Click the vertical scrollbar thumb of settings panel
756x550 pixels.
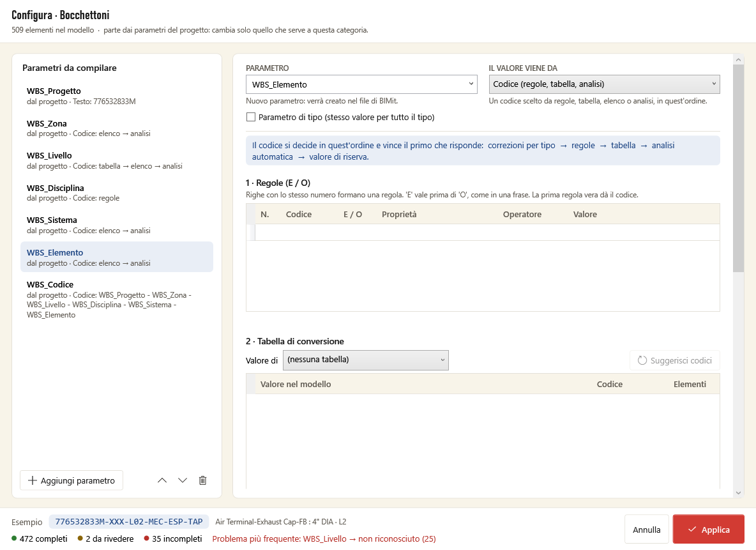click(738, 168)
